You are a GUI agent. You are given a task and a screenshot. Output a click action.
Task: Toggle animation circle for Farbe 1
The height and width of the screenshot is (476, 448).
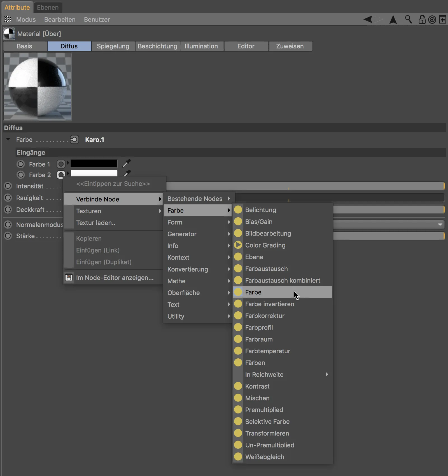click(x=21, y=164)
